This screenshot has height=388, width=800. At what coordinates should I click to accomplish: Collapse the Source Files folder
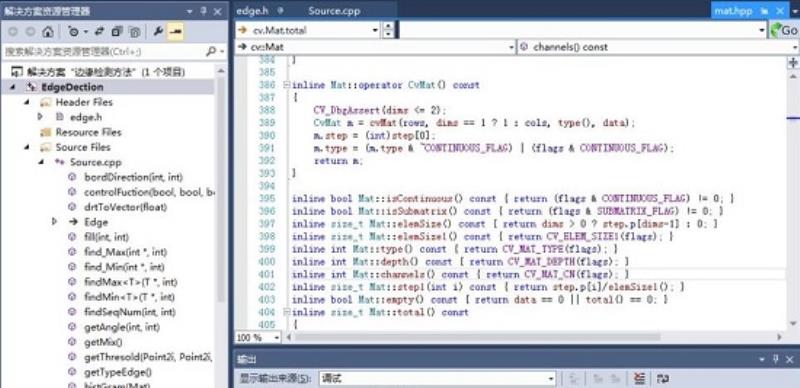pos(27,147)
